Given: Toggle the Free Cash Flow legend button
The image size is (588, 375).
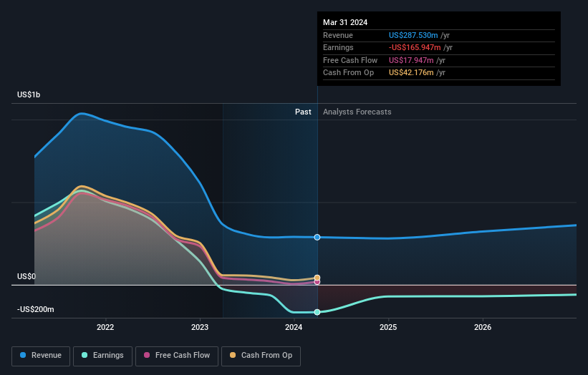Looking at the screenshot, I should [177, 356].
